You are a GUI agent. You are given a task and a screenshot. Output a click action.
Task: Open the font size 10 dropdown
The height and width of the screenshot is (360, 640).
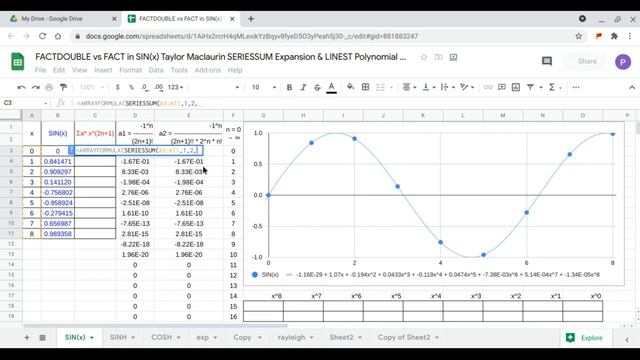[264, 87]
